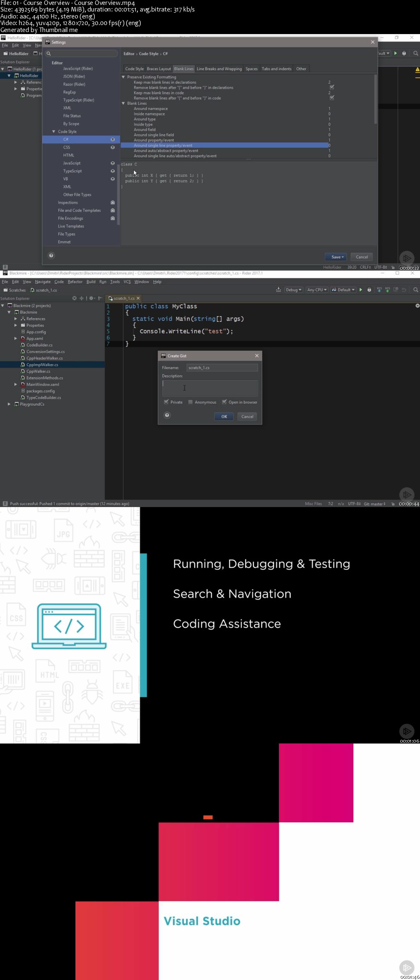The width and height of the screenshot is (420, 980).
Task: Toggle Remove blank lines in declarations checkbox
Action: click(x=332, y=87)
